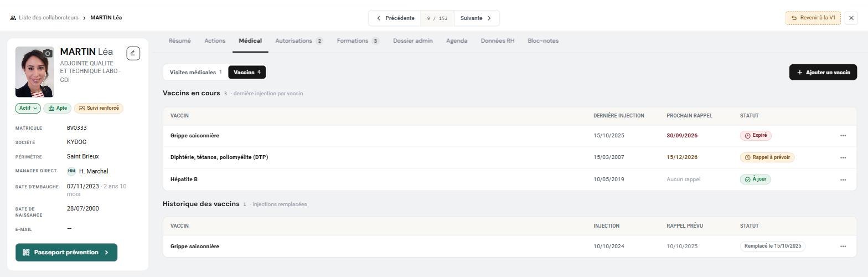Click the collaborators list icon in breadcrumb
This screenshot has width=868, height=277.
point(13,18)
